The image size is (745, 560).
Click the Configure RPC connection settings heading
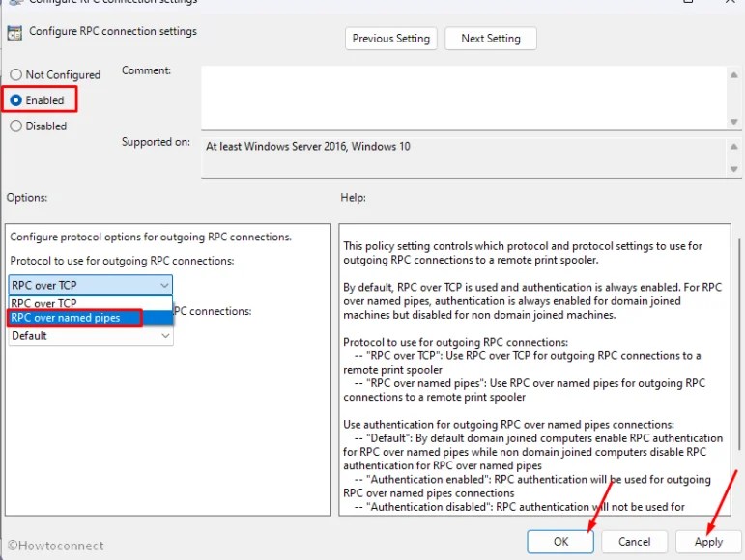pyautogui.click(x=113, y=31)
